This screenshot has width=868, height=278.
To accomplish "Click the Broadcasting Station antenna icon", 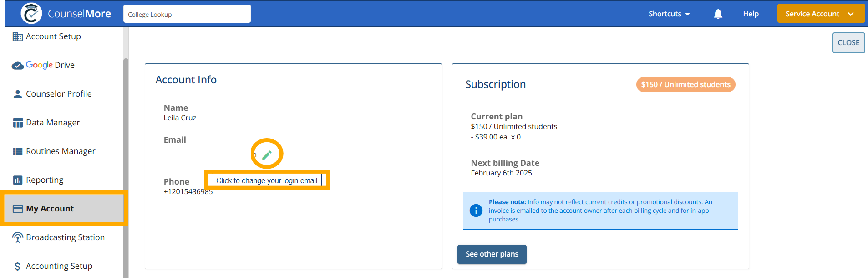I will (18, 237).
